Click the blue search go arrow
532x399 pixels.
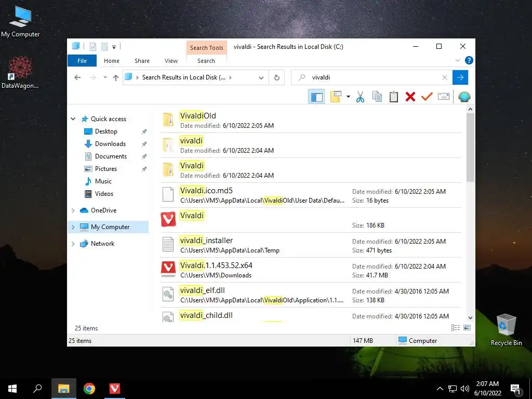pyautogui.click(x=460, y=78)
